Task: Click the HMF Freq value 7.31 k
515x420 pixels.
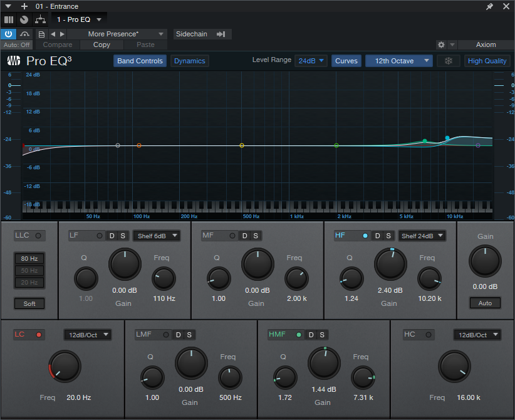Action: point(363,397)
